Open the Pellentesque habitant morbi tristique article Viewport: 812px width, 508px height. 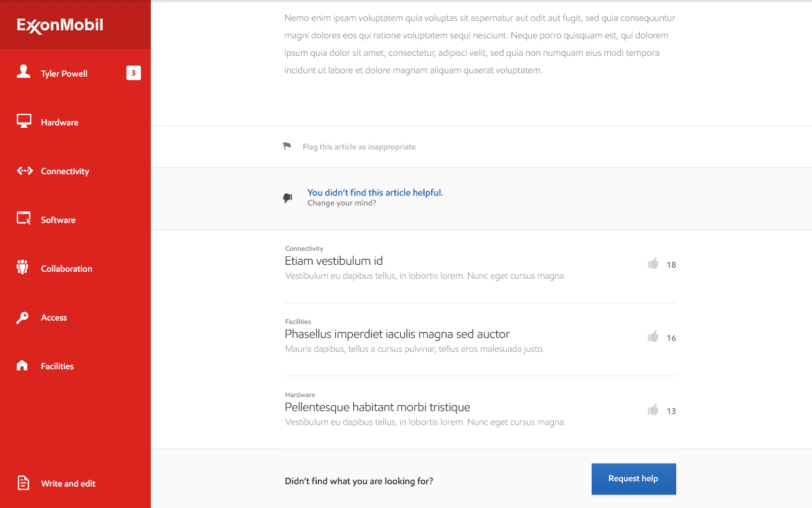[377, 407]
